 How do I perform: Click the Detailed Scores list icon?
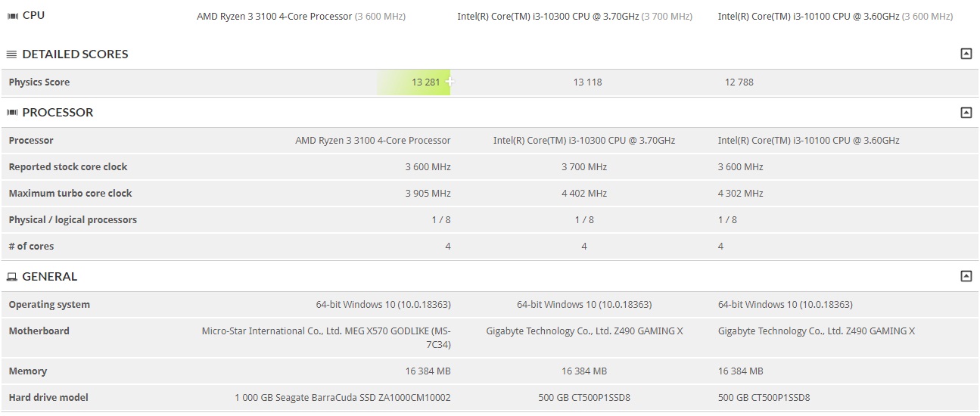point(12,54)
